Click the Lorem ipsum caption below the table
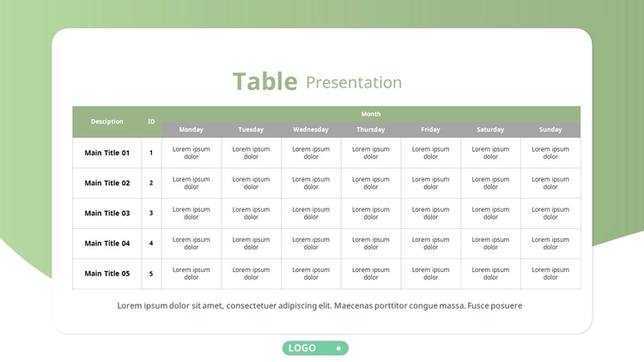 pos(319,305)
